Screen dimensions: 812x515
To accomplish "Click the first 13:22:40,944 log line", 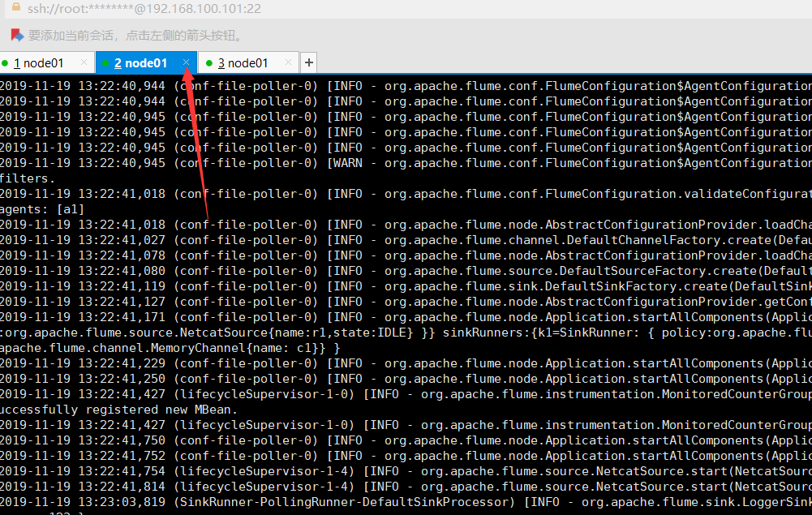I will point(406,86).
